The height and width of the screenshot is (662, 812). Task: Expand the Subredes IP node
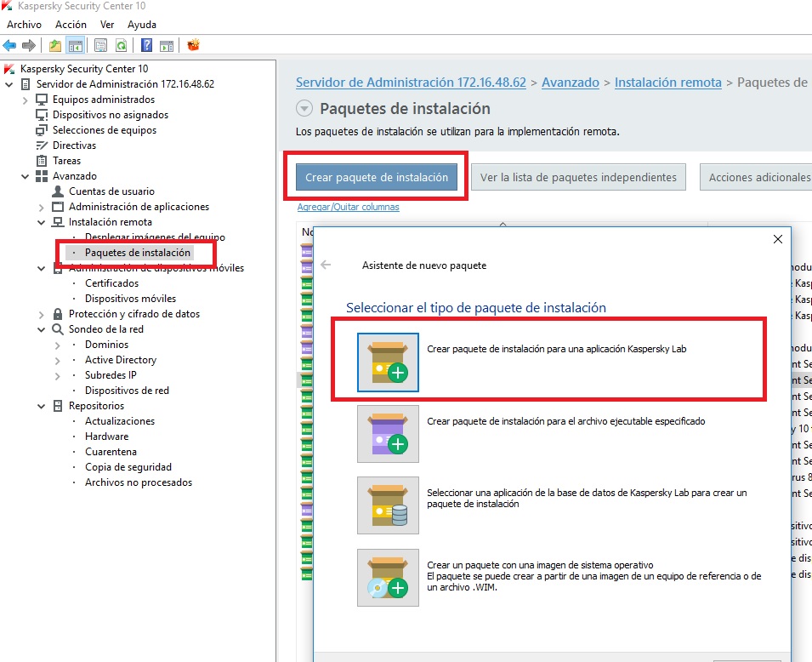[x=58, y=376]
